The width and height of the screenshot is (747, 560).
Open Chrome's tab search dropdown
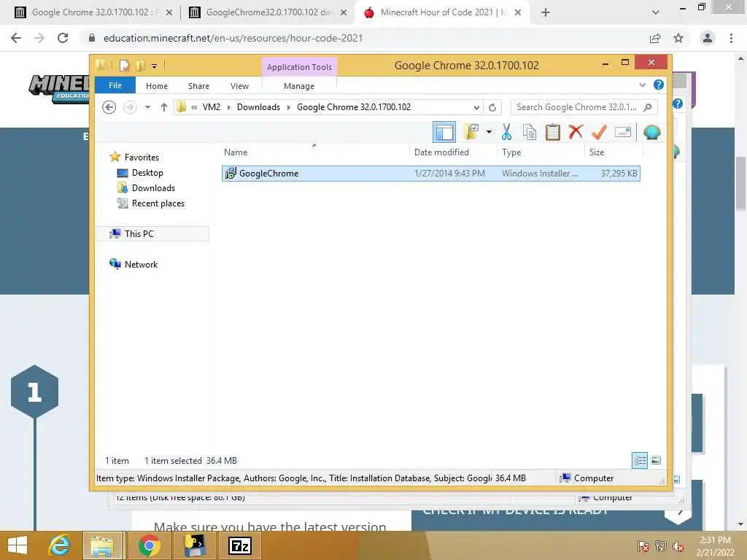tap(656, 13)
